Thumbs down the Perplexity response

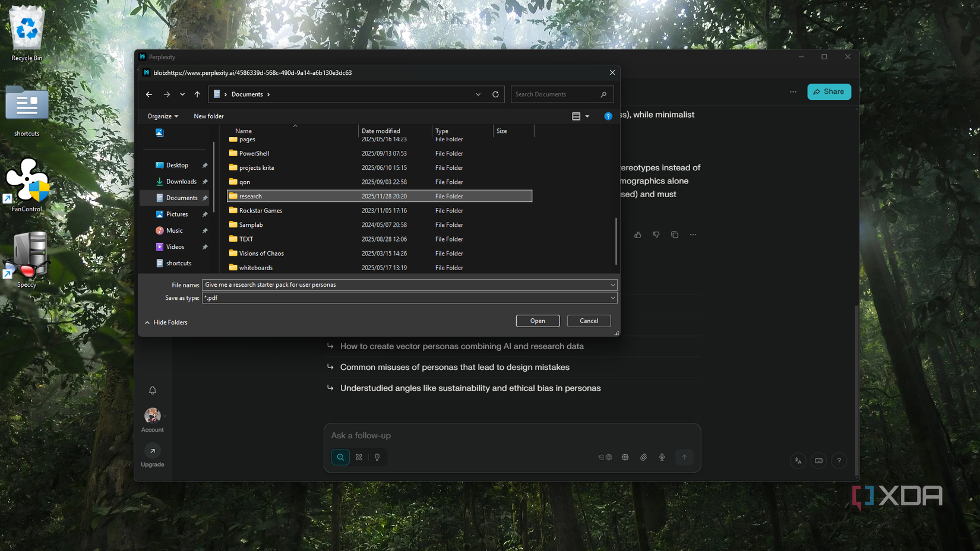coord(656,235)
